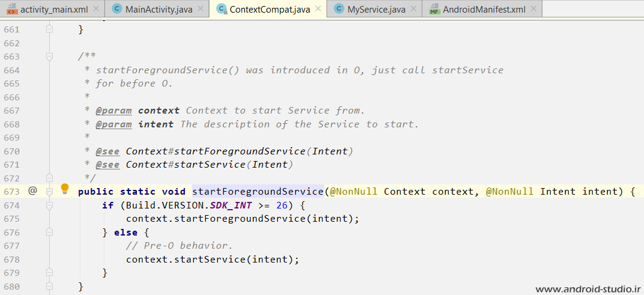Image resolution: width=644 pixels, height=295 pixels.
Task: Click the activity_main.xml tab's file icon
Action: pos(11,9)
